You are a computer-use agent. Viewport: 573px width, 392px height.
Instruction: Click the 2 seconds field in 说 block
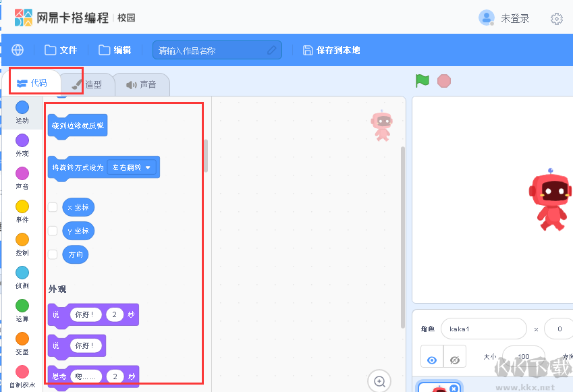tap(114, 314)
